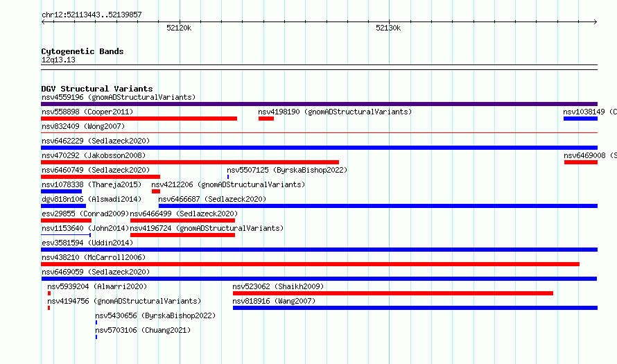
Task: Open nsv6460749 (Sedlazeck2020) label
Action: tap(96, 170)
